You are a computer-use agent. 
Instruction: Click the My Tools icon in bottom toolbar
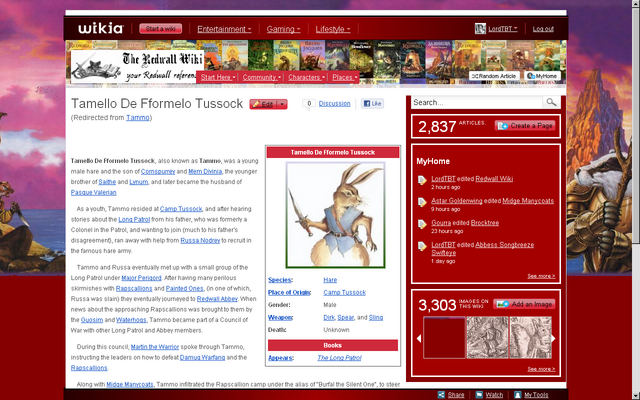(x=518, y=395)
